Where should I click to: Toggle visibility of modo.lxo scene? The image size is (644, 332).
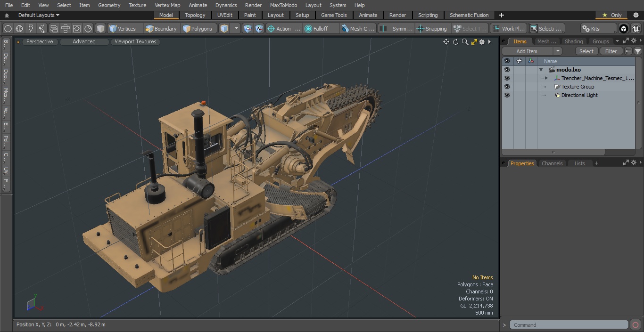pos(507,70)
